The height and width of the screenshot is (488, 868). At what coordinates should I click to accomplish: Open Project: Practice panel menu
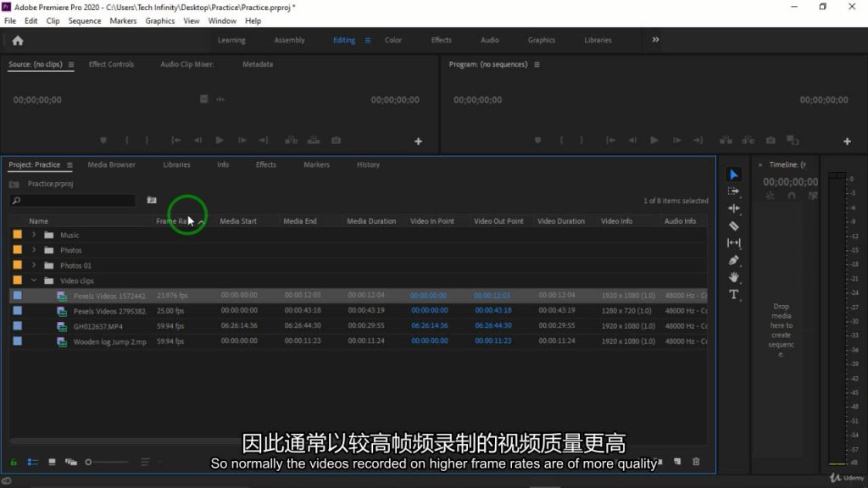click(70, 165)
